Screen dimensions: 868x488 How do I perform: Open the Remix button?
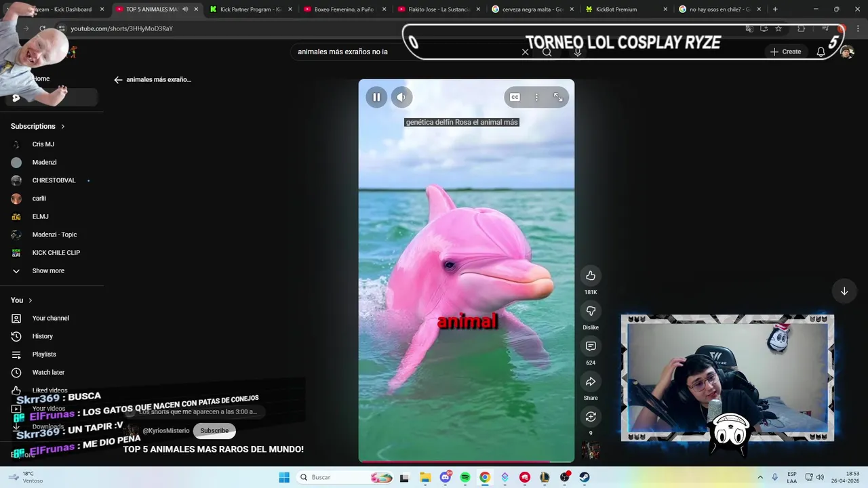point(591,416)
